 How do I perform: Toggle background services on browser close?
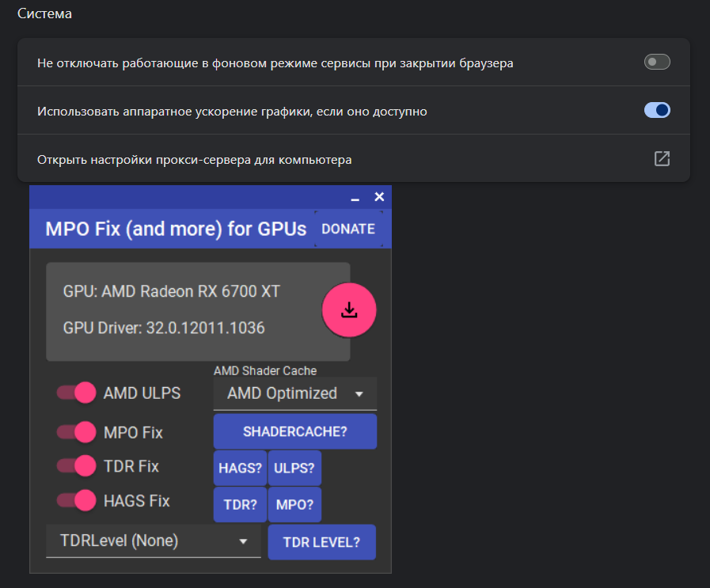coord(657,62)
